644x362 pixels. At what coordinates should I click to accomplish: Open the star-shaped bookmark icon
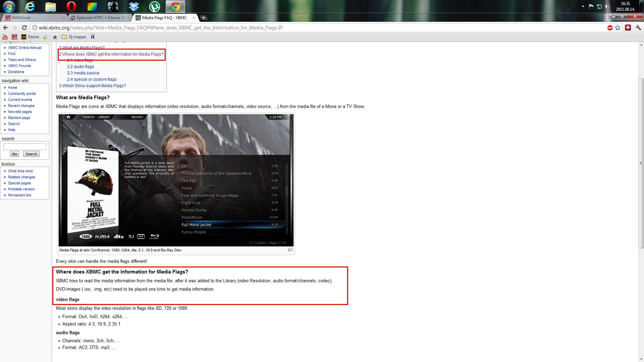pyautogui.click(x=55, y=37)
